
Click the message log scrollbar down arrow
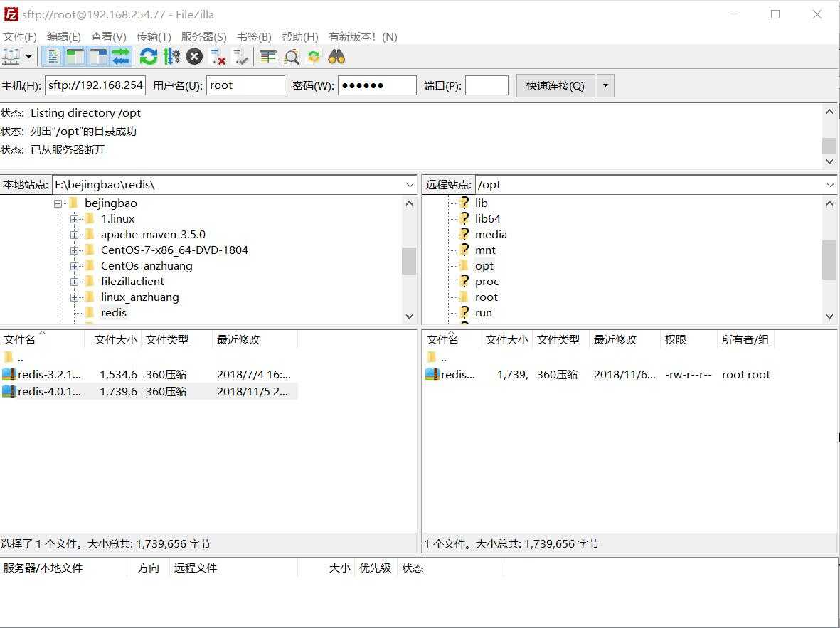click(829, 161)
